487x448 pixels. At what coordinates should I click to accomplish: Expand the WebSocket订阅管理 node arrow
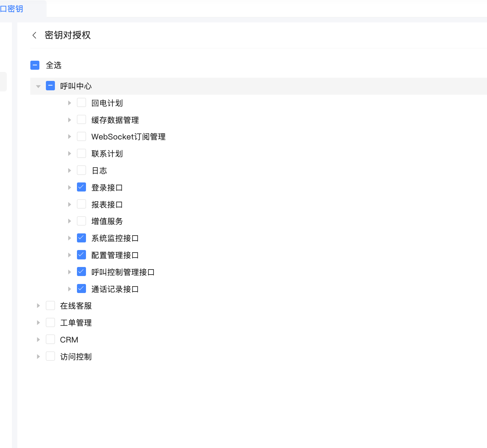coord(70,137)
